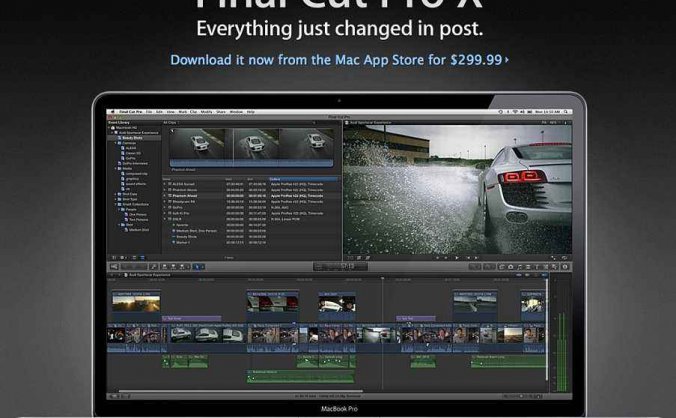
Task: Select the Phantom Ahead clip row
Action: pos(250,196)
